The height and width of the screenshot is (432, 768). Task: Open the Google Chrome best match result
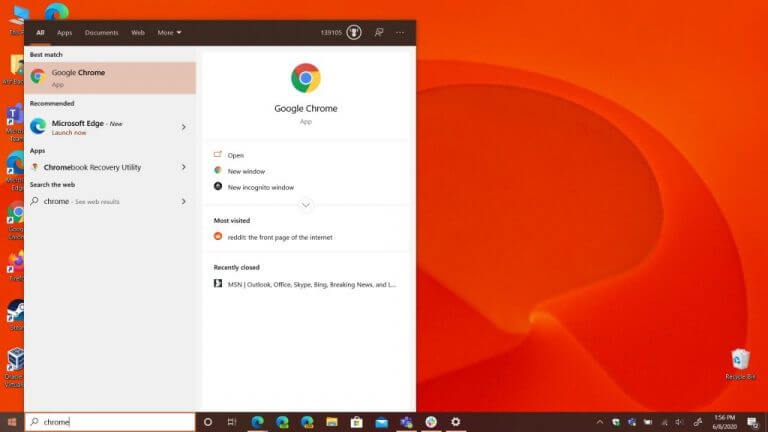pos(110,77)
